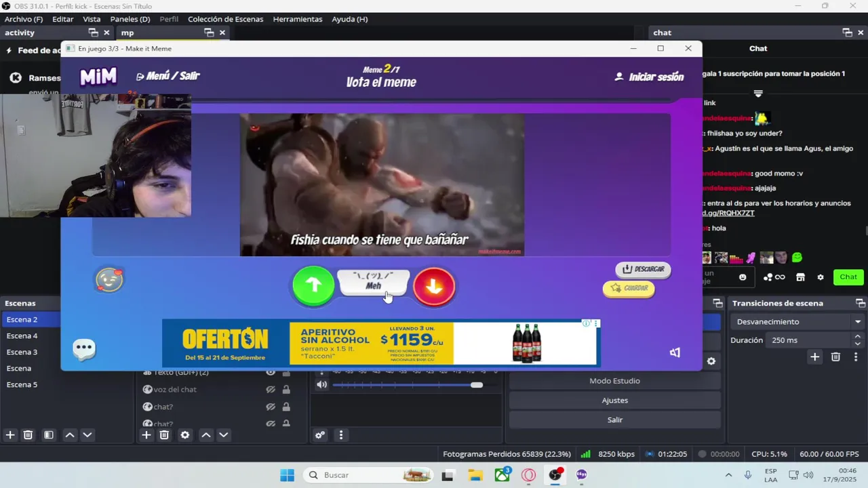Remove transition with trash icon

(x=835, y=357)
